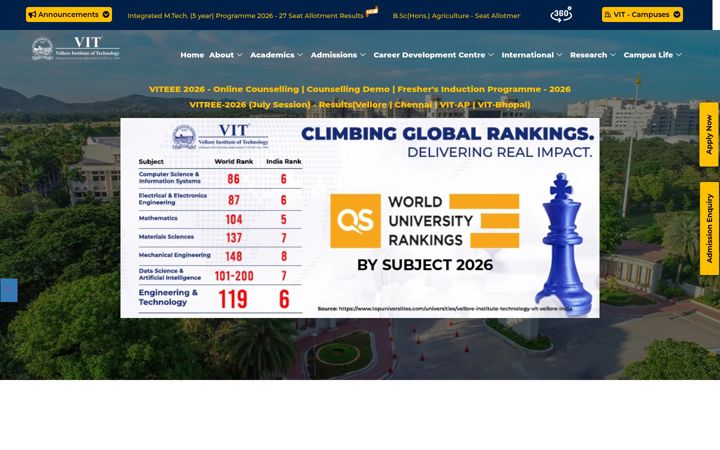Open VITREE-2026 results Chennai link
This screenshot has width=720, height=450.
[x=413, y=105]
